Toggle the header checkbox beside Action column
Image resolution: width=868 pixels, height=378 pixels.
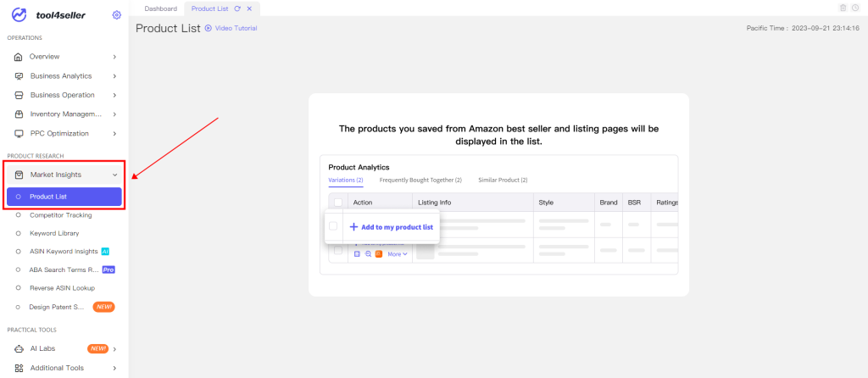(x=337, y=203)
